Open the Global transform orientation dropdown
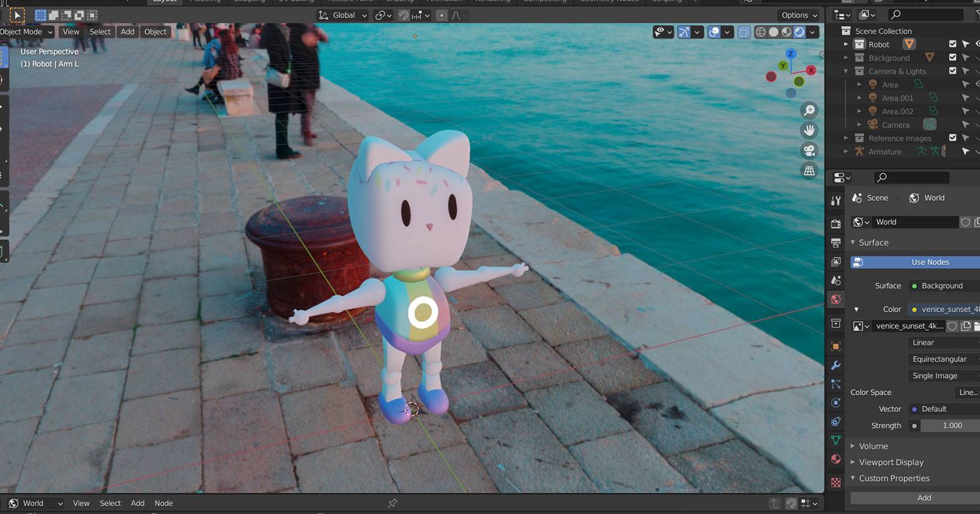 [x=343, y=15]
